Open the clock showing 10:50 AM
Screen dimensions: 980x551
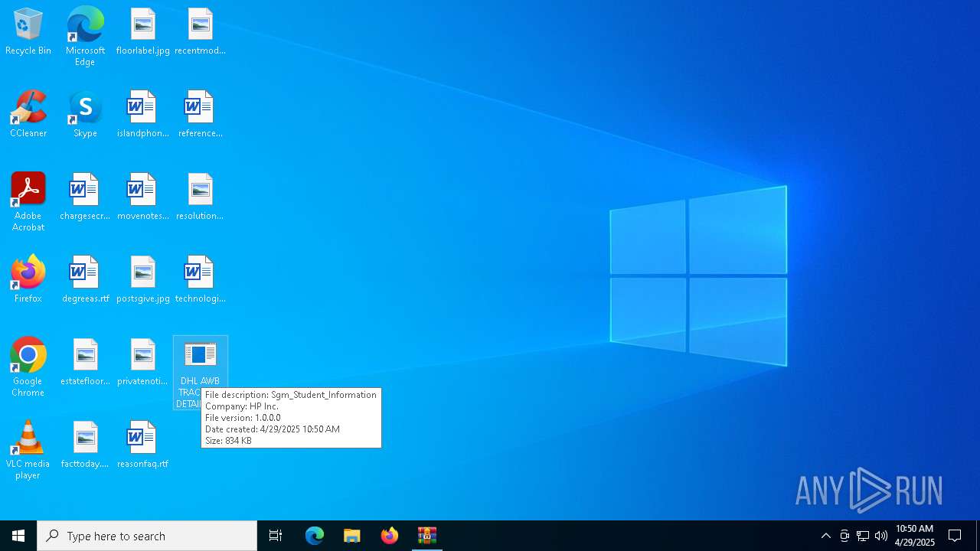click(x=915, y=536)
